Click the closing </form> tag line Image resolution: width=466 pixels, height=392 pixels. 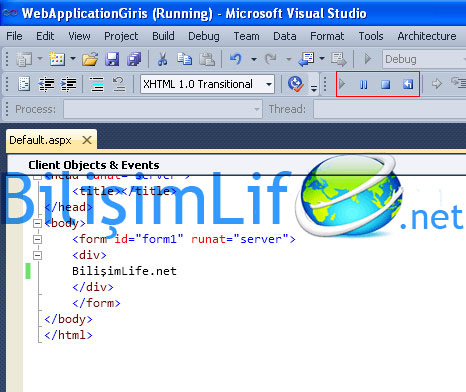(x=96, y=303)
